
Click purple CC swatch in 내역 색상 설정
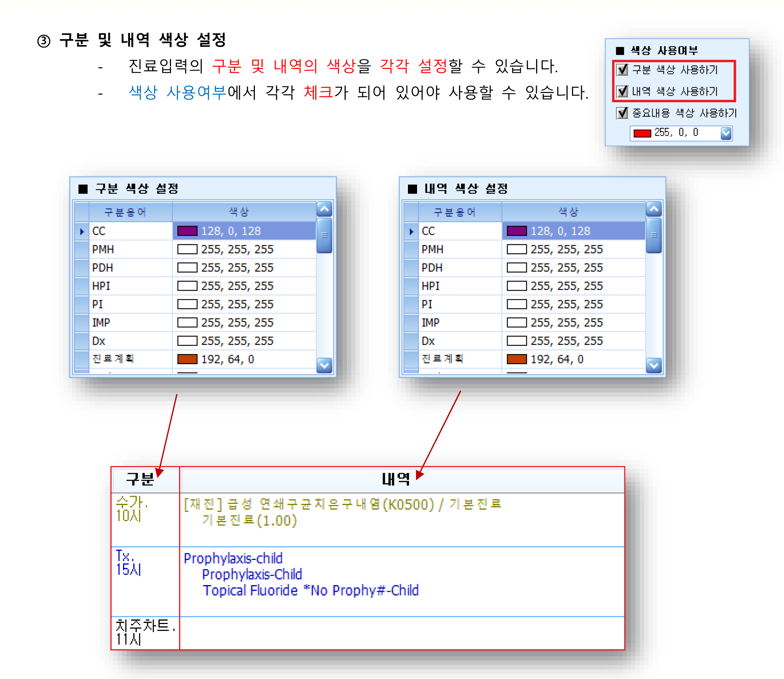517,231
